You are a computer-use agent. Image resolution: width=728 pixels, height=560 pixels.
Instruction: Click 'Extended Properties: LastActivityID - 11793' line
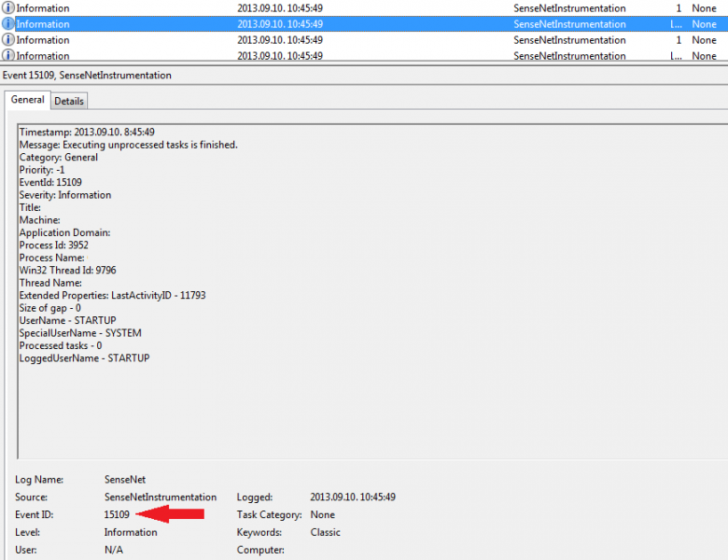click(x=112, y=295)
